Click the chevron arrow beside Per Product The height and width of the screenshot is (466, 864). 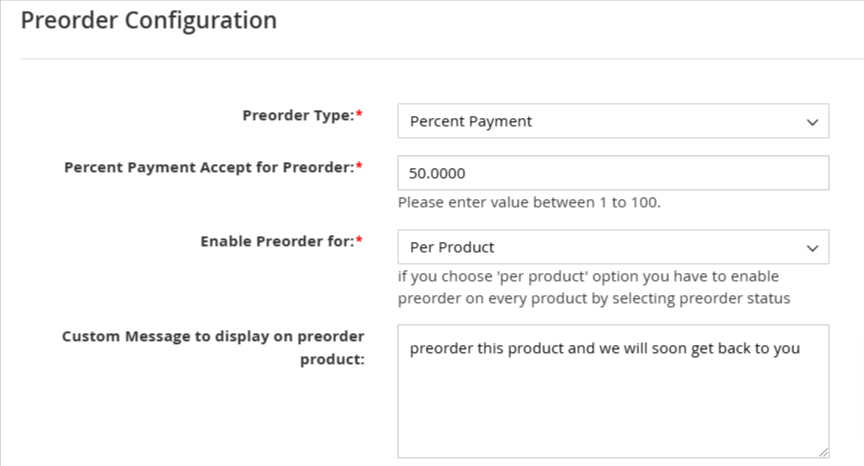click(x=812, y=247)
